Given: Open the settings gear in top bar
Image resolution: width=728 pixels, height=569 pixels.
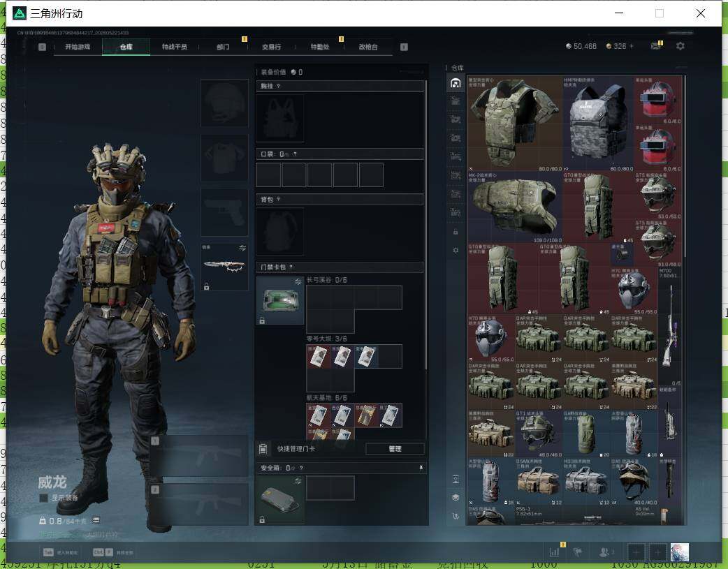Looking at the screenshot, I should click(680, 46).
